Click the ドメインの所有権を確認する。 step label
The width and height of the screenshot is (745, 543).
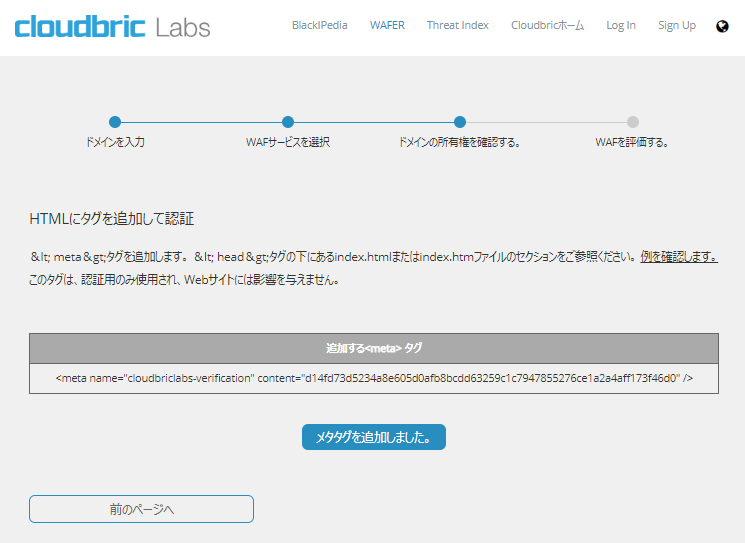pos(459,142)
